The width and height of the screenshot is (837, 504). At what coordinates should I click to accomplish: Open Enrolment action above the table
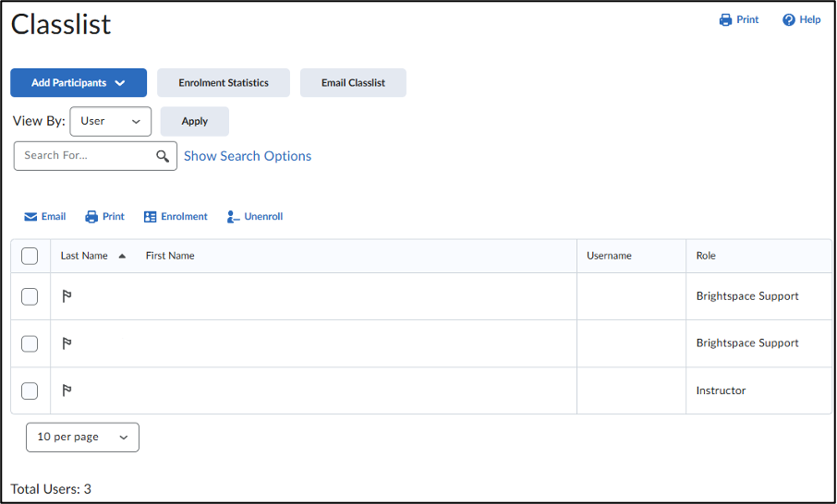point(176,217)
